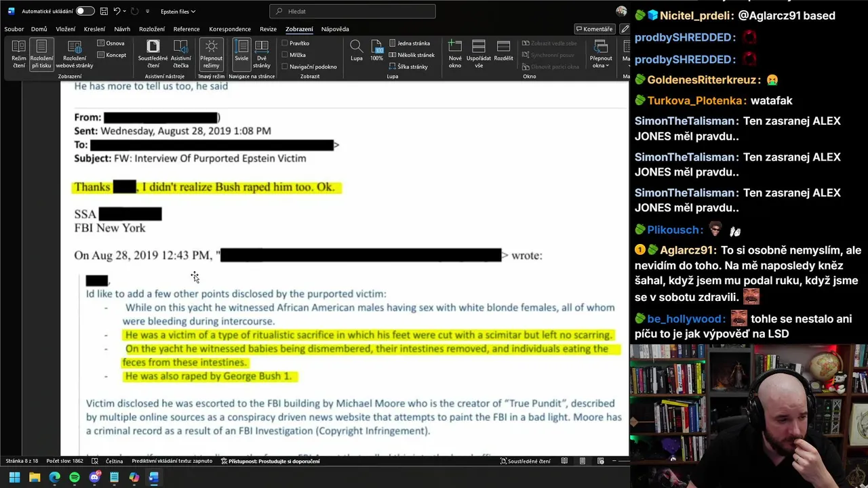
Task: Open the Kreslení tab
Action: [x=94, y=29]
